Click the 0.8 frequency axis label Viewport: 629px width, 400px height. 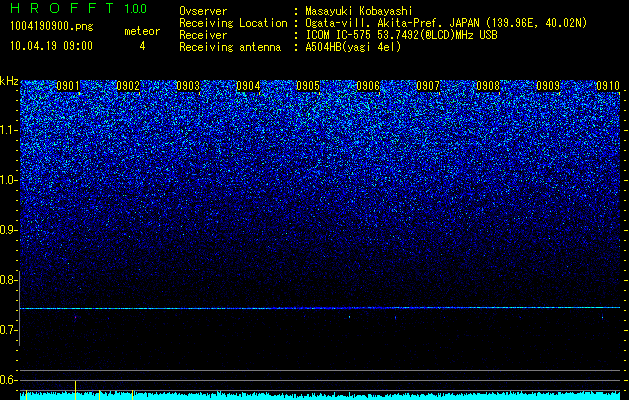(9, 280)
